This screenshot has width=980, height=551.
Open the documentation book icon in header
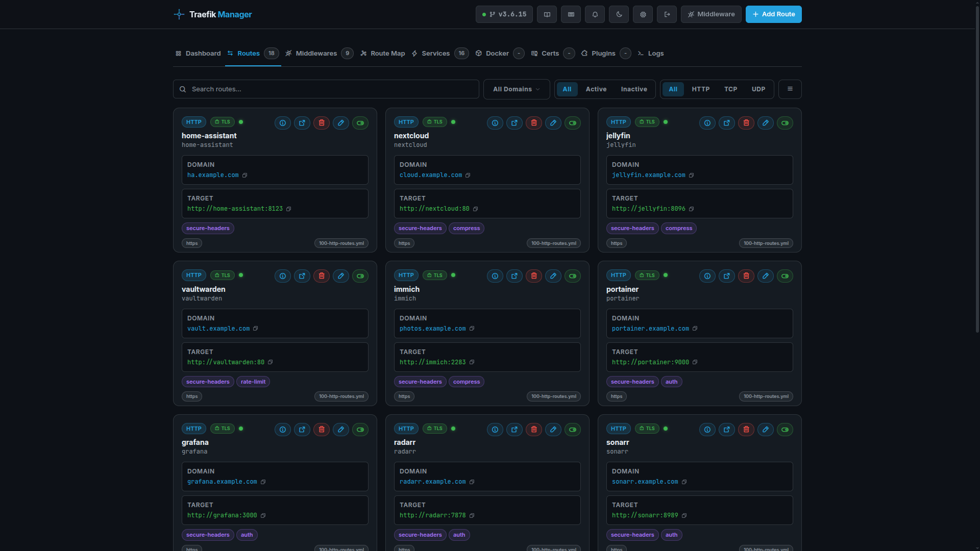tap(547, 14)
